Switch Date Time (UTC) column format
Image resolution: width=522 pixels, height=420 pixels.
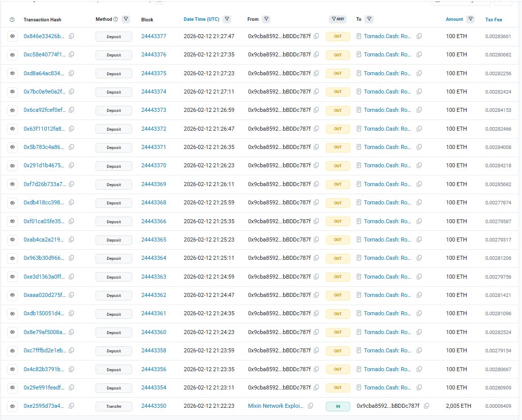point(201,19)
